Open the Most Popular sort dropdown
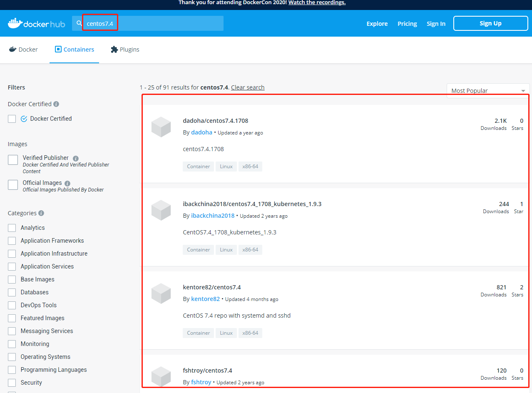This screenshot has width=532, height=393. [x=488, y=91]
